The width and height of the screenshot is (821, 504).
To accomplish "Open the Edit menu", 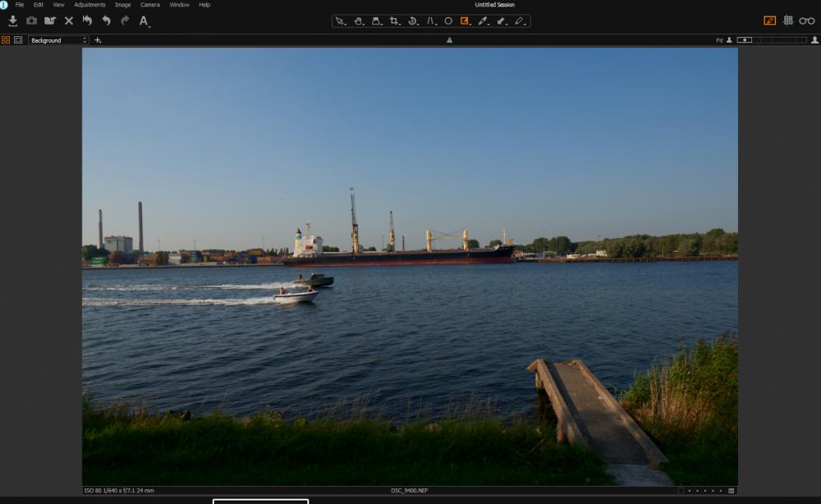I will (39, 5).
